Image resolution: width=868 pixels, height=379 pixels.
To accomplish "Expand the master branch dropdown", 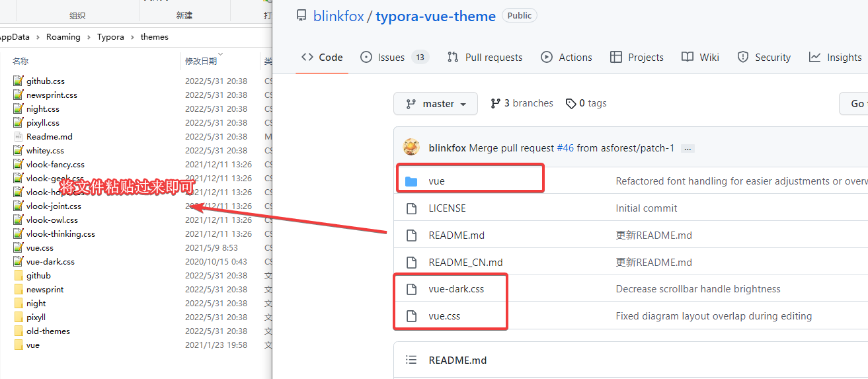I will tap(436, 104).
